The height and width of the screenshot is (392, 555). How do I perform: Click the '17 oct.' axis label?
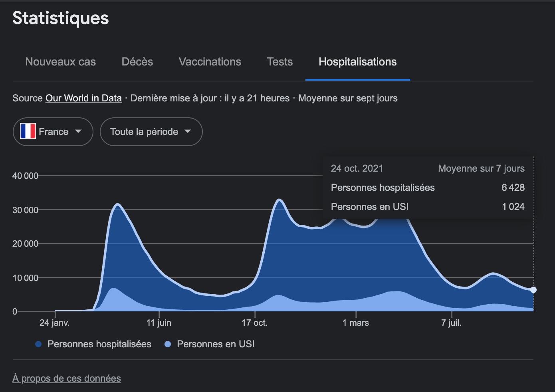[x=254, y=323]
